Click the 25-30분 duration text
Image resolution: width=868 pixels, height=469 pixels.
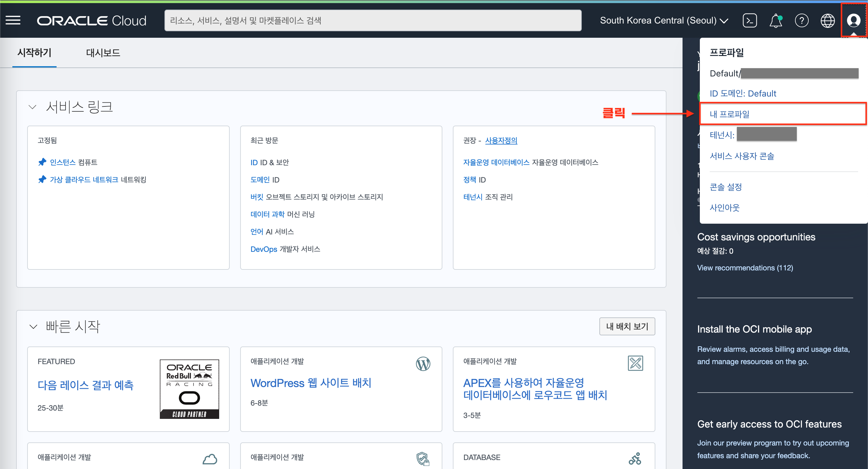tap(51, 408)
